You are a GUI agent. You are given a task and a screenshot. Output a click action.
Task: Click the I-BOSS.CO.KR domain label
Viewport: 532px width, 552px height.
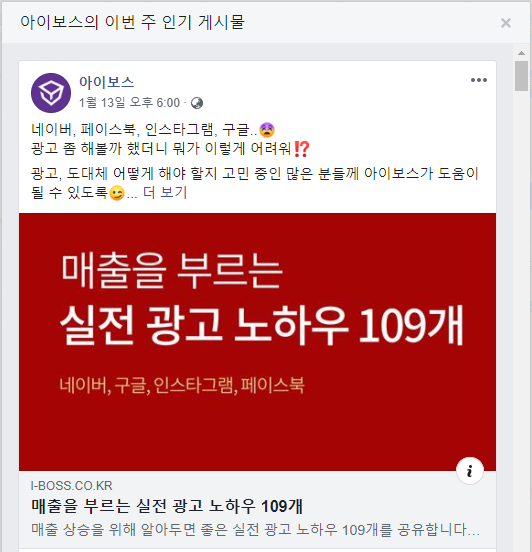pyautogui.click(x=71, y=486)
